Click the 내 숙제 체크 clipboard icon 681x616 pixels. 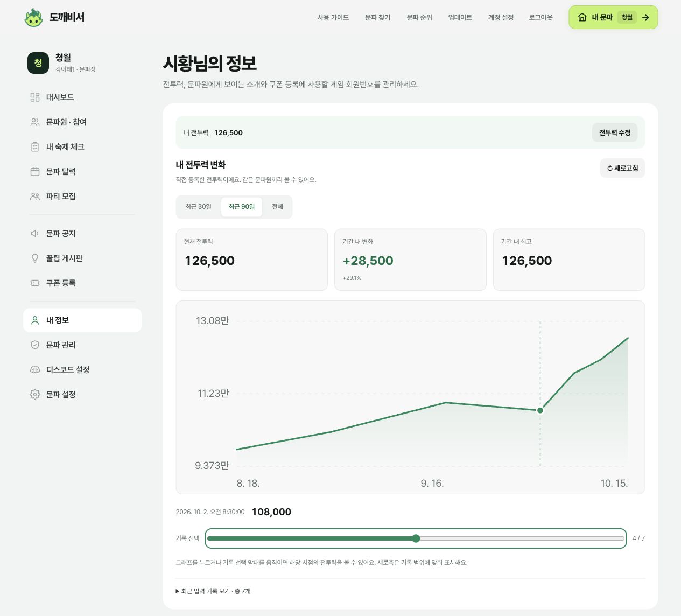pos(35,146)
